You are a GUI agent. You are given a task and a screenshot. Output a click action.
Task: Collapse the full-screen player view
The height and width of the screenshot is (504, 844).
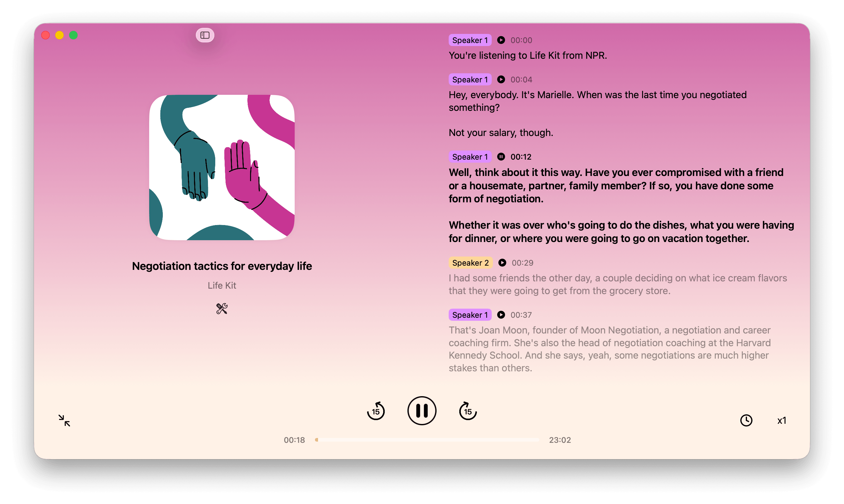64,420
